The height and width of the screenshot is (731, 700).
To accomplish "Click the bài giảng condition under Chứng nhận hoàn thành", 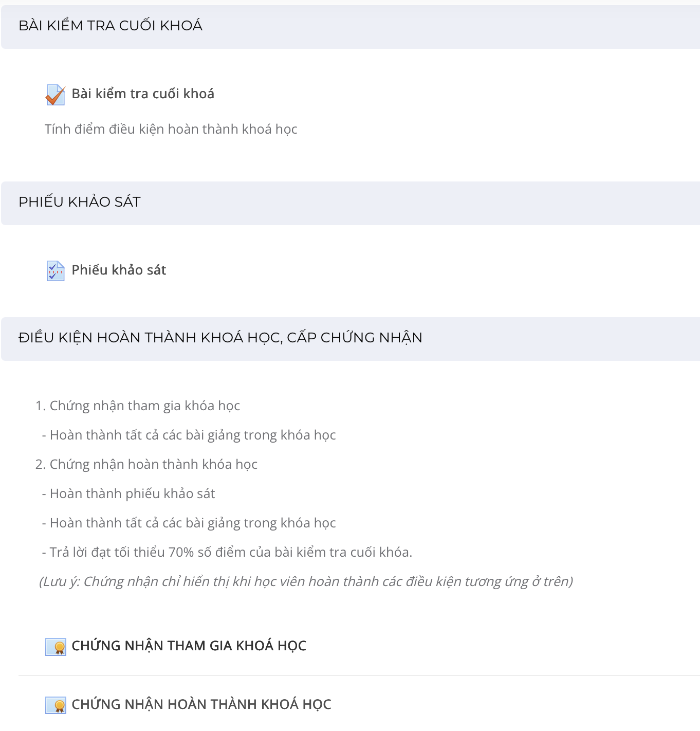I will (x=189, y=523).
